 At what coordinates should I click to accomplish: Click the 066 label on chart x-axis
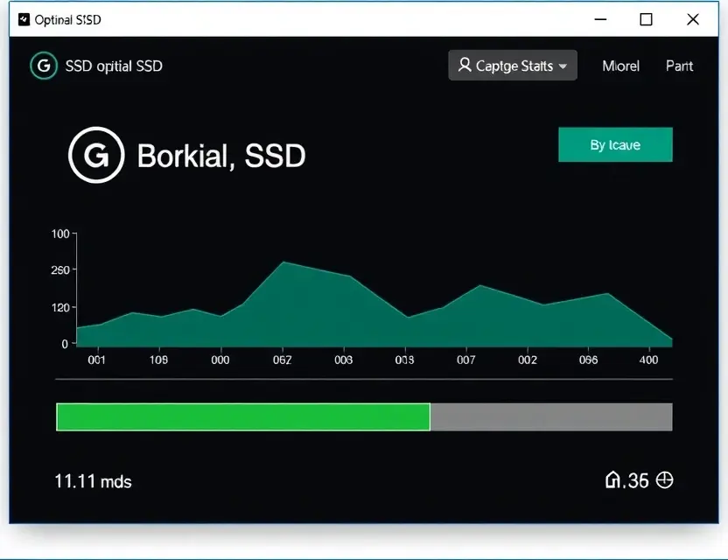588,360
